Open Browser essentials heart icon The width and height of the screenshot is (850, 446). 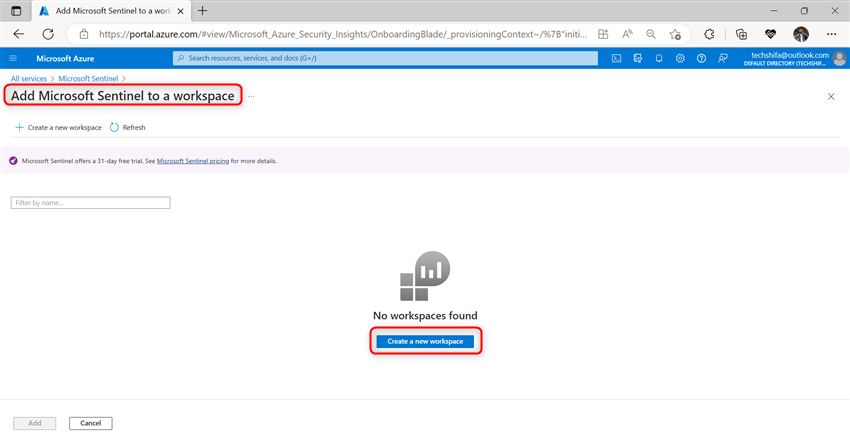click(x=770, y=34)
